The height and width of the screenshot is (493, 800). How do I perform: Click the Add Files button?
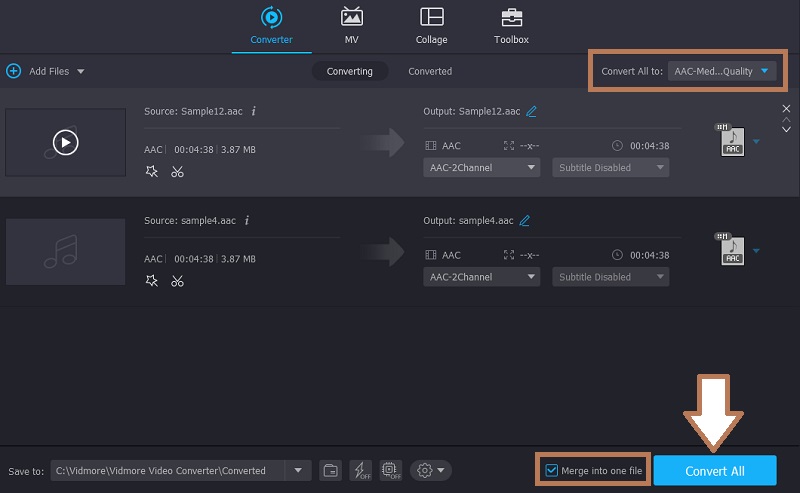(x=46, y=71)
